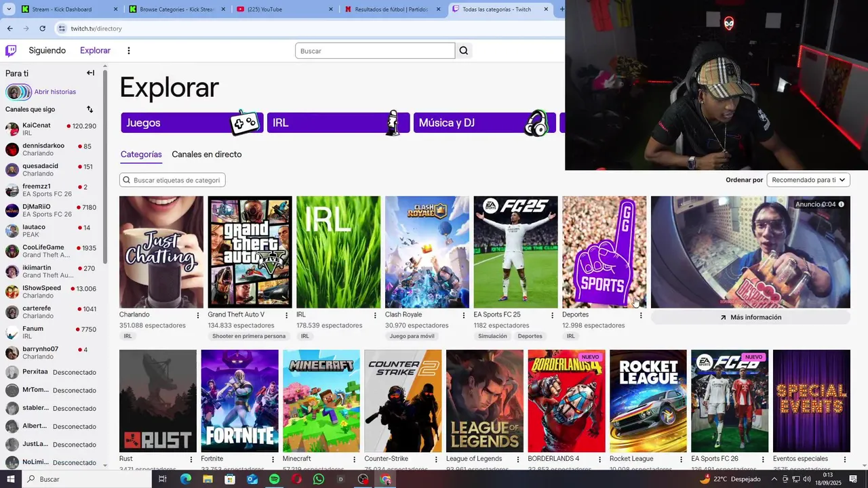Click the Más información ad button
The image size is (868, 488).
tap(751, 317)
